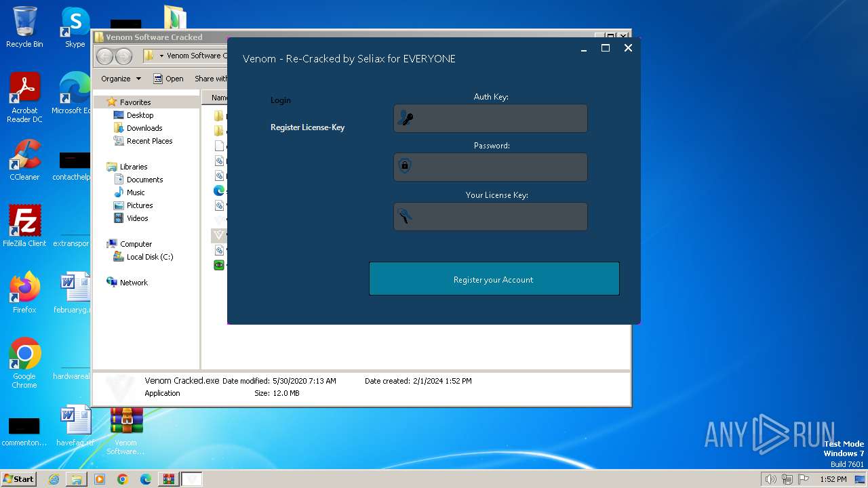Open Desktop in Explorer Favorites

pos(140,115)
